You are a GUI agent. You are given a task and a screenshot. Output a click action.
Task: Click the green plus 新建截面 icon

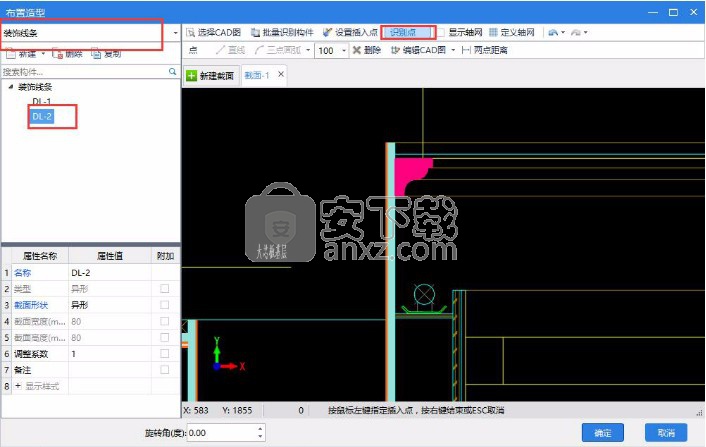click(x=192, y=76)
